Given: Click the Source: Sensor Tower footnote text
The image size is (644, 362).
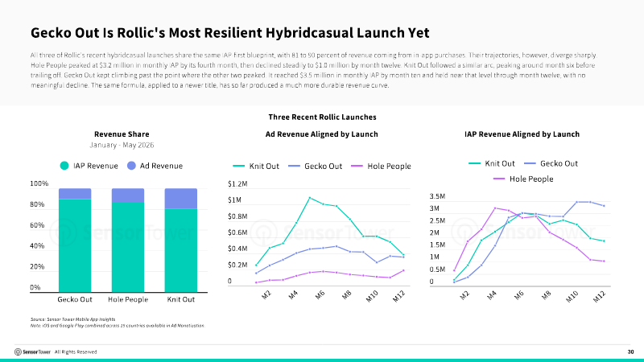Looking at the screenshot, I should [x=72, y=319].
